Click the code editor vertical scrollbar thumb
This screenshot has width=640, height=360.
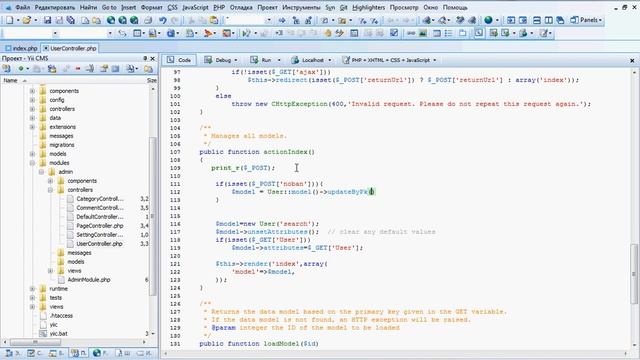(634, 273)
